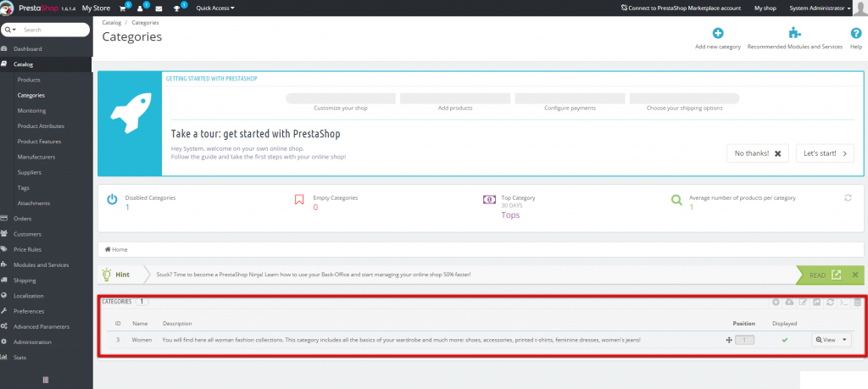
Task: Click the refresh list icon in table header
Action: [831, 302]
